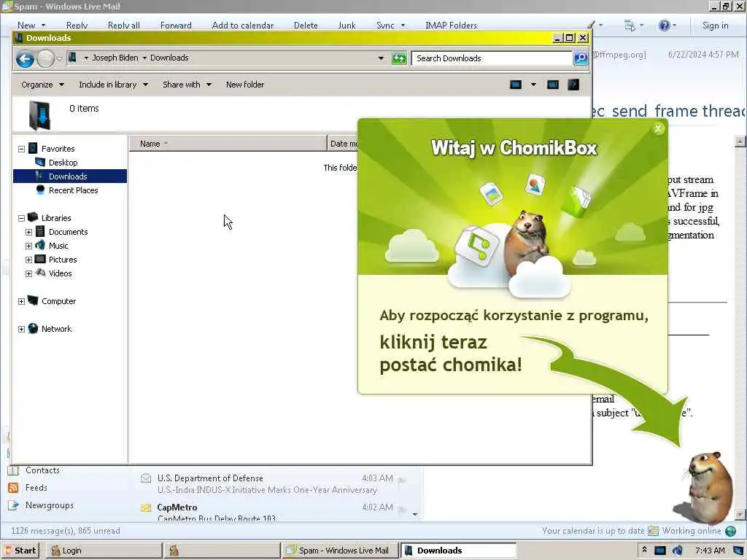Screen dimensions: 747x560
Task: Click the Search Downloads input field
Action: tap(492, 58)
